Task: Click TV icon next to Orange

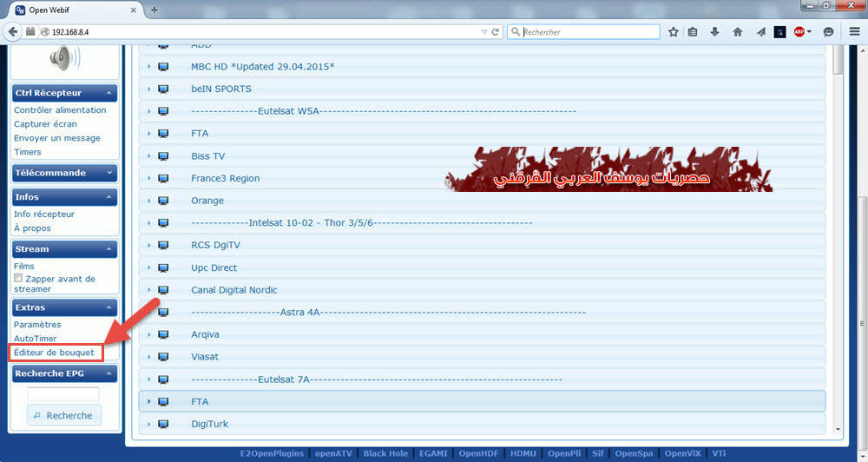Action: pyautogui.click(x=163, y=201)
